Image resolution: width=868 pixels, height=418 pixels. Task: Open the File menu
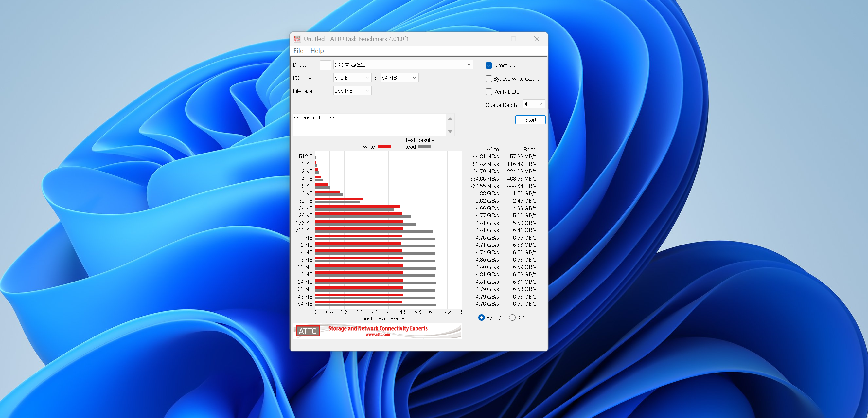[x=298, y=51]
